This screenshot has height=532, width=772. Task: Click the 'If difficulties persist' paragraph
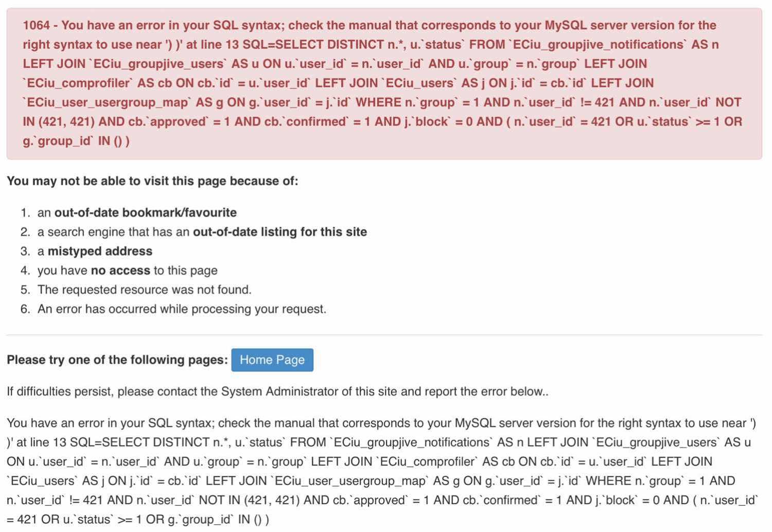(x=277, y=392)
